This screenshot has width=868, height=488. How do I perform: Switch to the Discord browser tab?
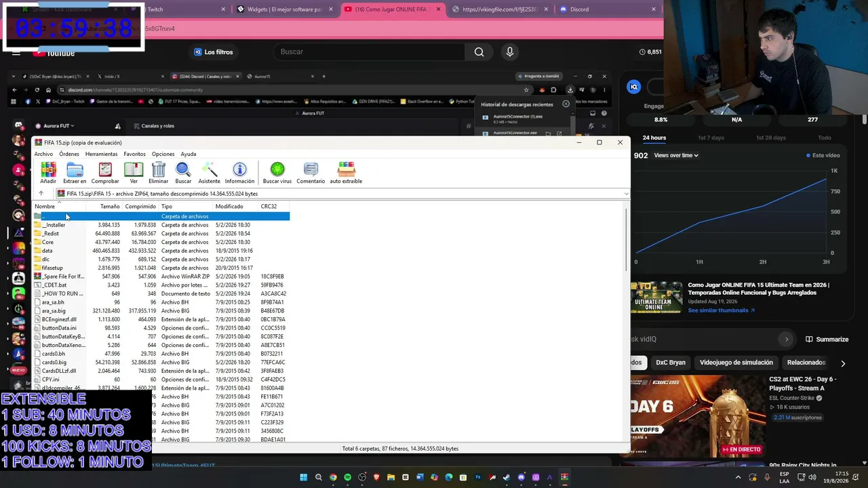click(x=607, y=9)
